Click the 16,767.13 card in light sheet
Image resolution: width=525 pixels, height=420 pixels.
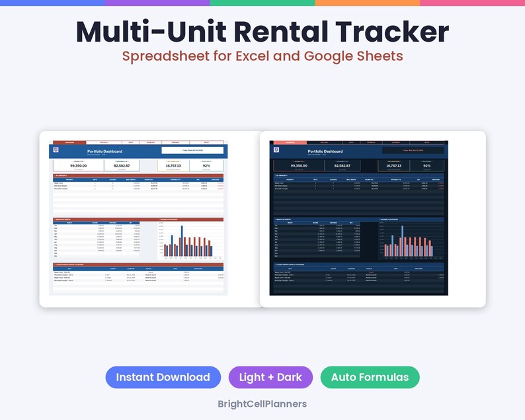[x=173, y=165]
